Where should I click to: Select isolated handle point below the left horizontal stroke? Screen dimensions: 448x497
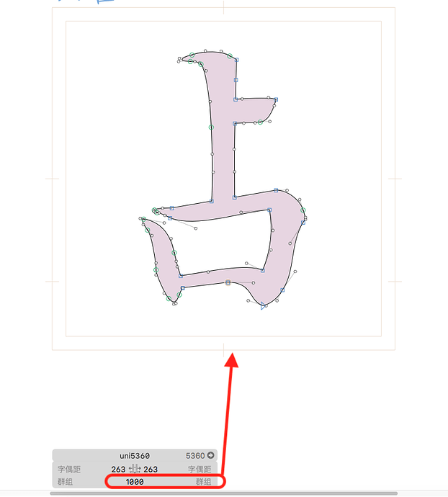[196, 228]
